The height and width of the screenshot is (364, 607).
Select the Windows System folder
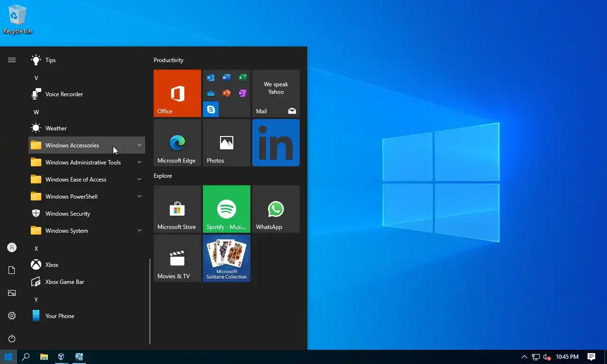(87, 231)
